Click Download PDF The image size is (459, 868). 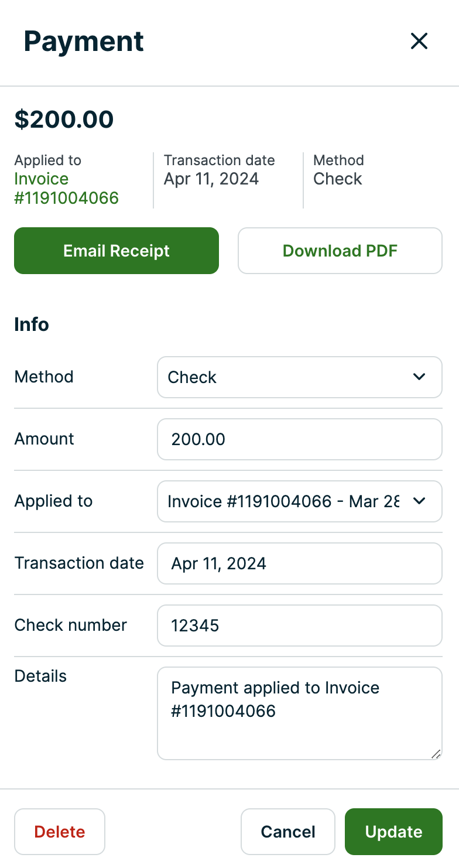(x=340, y=251)
